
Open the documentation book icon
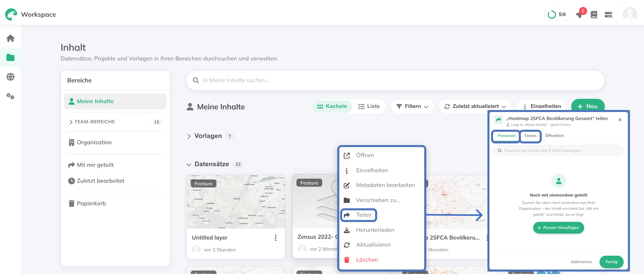coord(594,15)
